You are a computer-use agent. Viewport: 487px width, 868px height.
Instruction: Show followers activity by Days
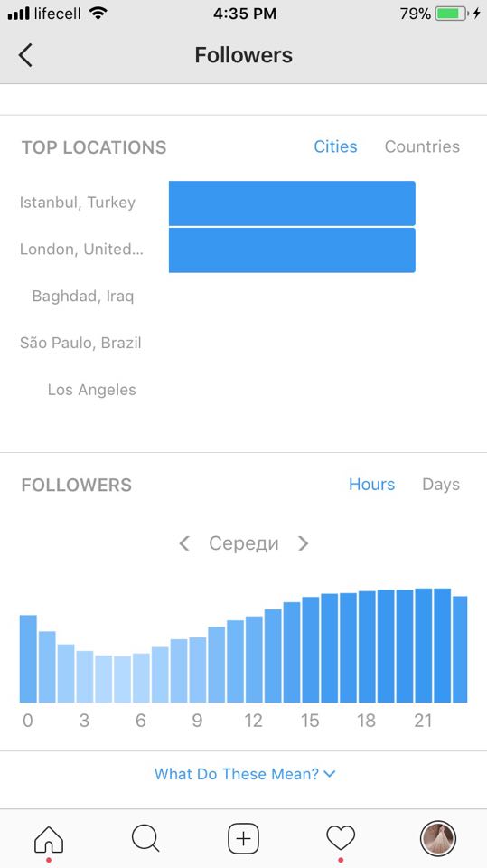click(441, 485)
